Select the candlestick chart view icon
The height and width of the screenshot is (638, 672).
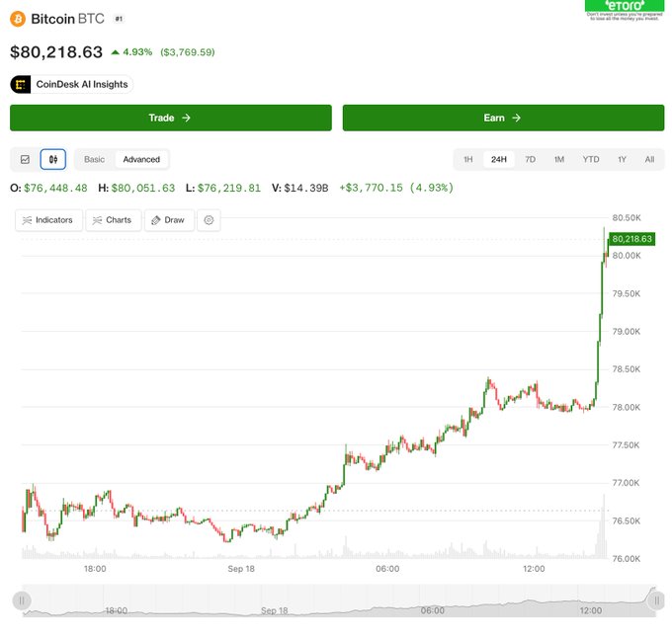(x=53, y=159)
